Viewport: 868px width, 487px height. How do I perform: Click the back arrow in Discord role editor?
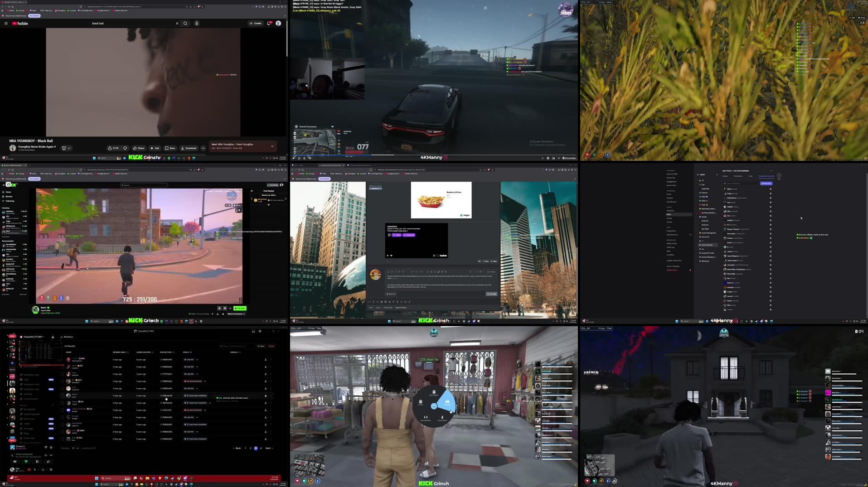pos(698,174)
